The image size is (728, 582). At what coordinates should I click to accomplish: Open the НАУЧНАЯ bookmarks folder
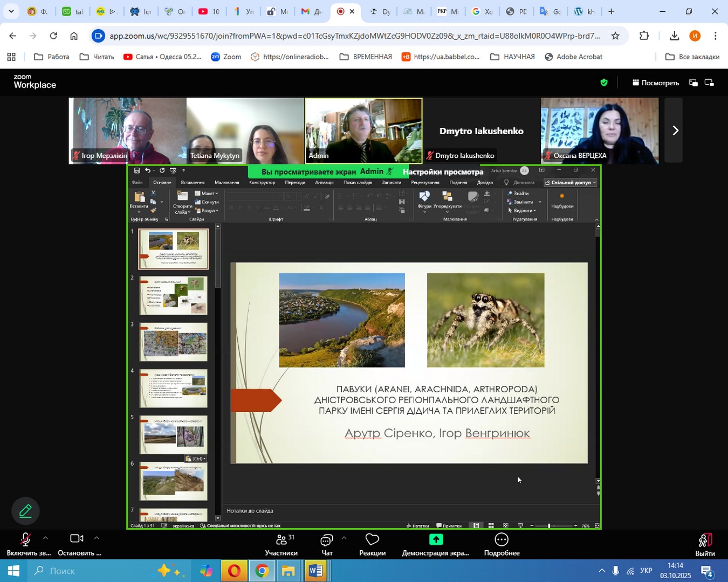click(x=512, y=57)
